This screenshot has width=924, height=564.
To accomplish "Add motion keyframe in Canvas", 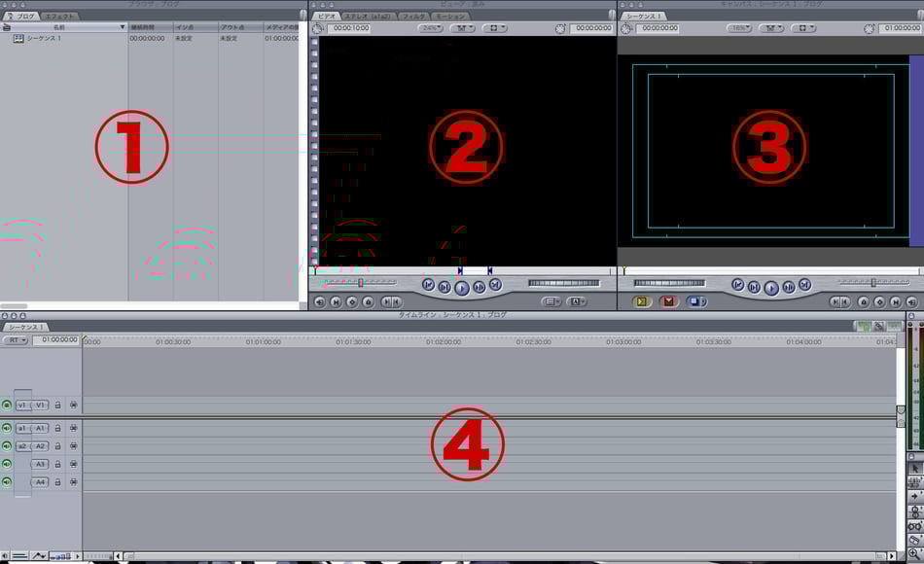I will click(x=880, y=301).
